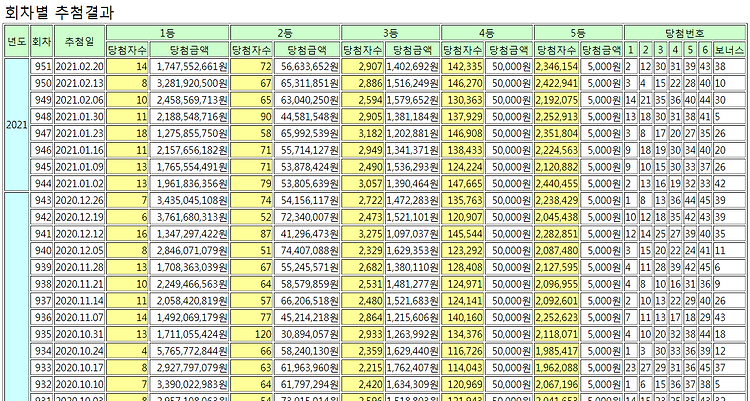Select round number 948 cell
The image size is (750, 401).
point(42,117)
